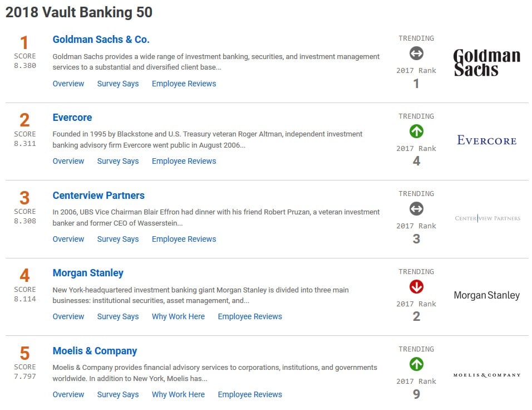Click Morgan Stanley red down trending icon
Viewport: 532px width, 410px height.
click(416, 287)
